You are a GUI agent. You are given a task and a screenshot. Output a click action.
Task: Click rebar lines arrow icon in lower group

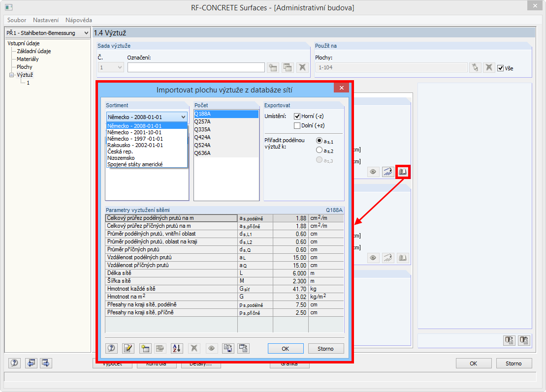[x=388, y=258]
